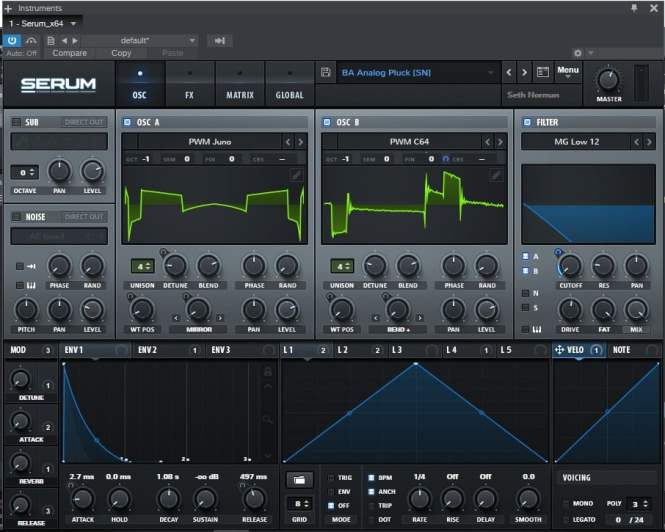Open the PWM Juno wavetable menu

coord(210,142)
